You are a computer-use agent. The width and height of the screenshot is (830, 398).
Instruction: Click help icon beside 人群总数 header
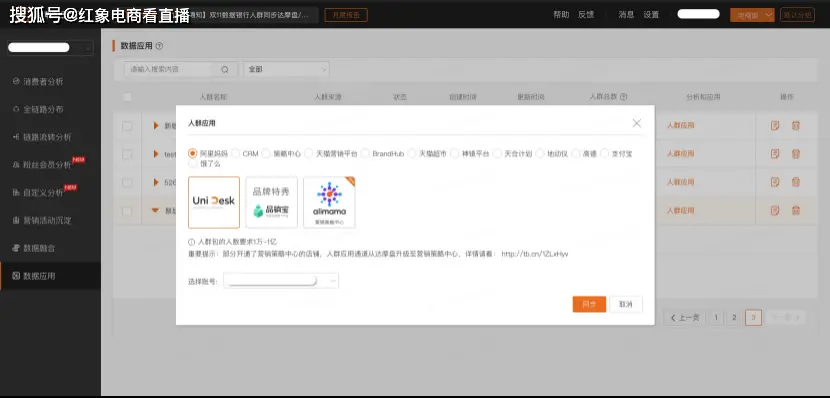point(624,97)
